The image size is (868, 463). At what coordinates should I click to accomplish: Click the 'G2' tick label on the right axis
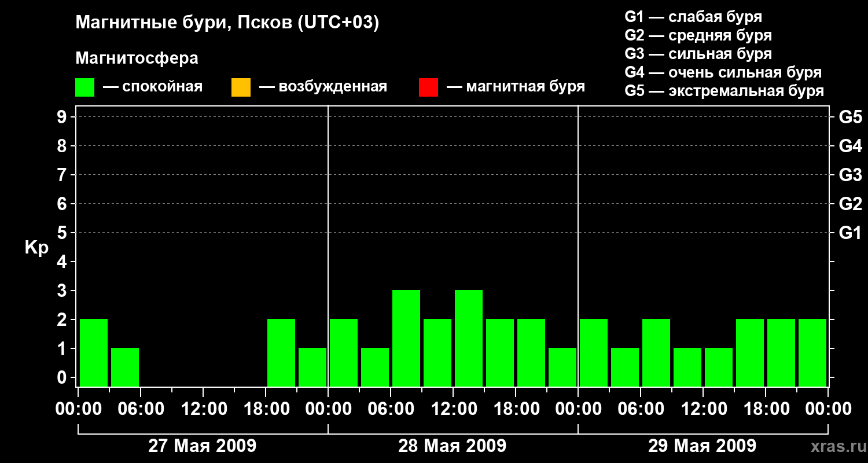point(851,204)
